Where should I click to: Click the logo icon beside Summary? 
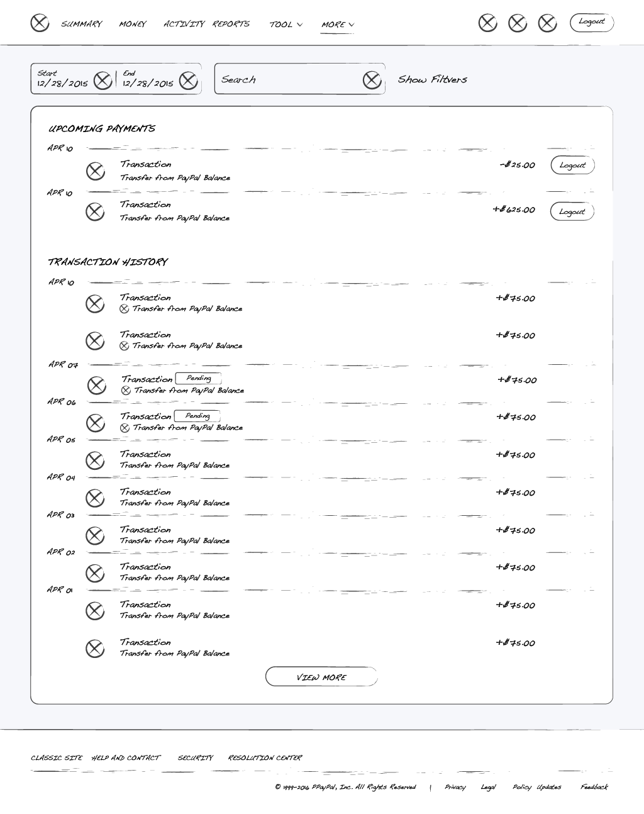click(40, 23)
